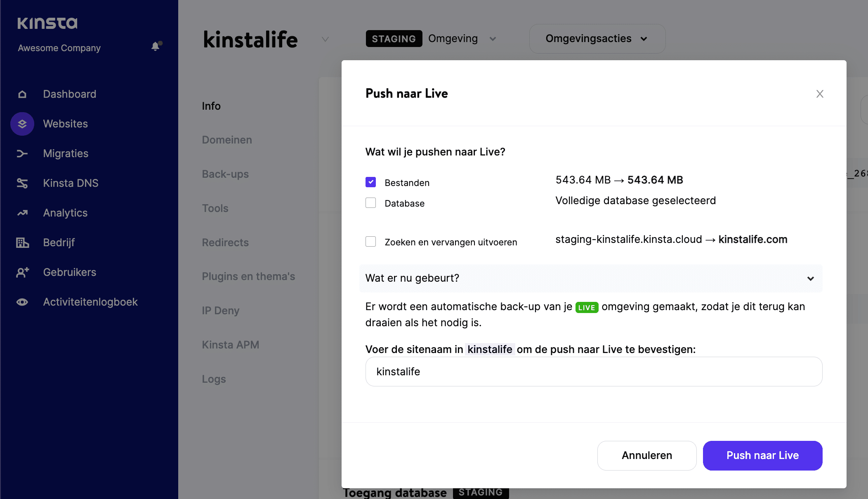Click the Websites layers icon

(22, 124)
